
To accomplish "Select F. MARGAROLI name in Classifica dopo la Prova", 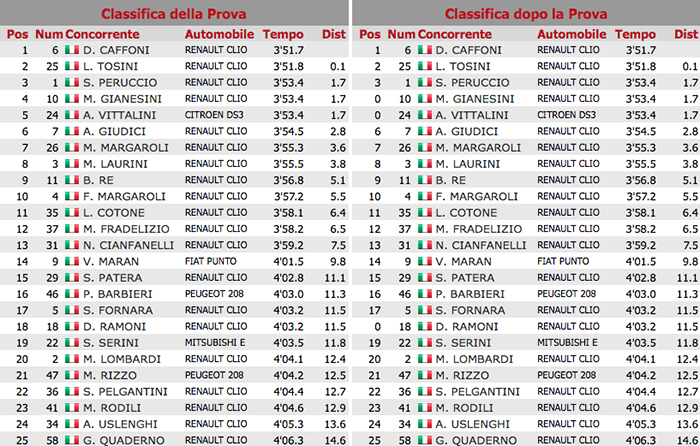I will [477, 196].
